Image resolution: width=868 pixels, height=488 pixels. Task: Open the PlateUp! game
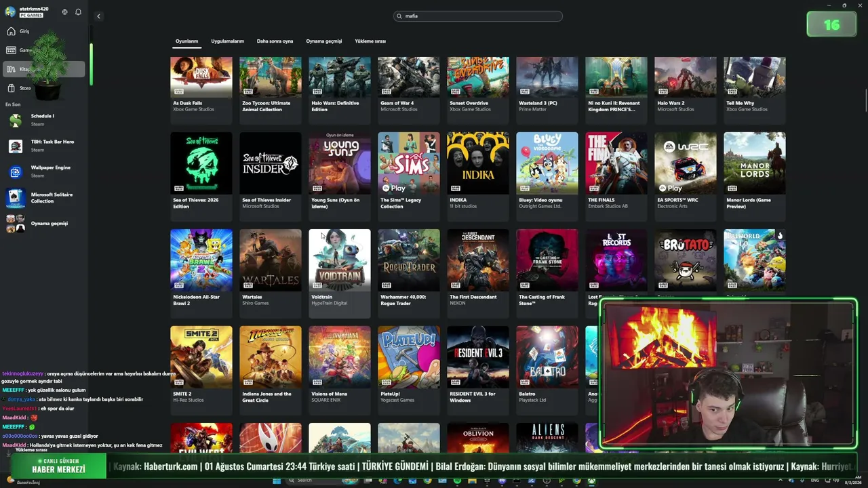409,370
